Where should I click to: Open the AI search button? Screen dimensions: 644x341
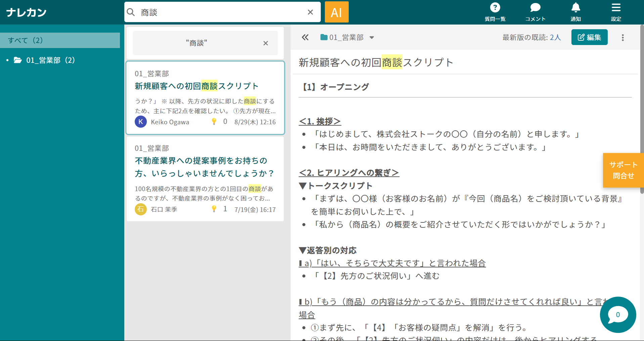tap(337, 12)
